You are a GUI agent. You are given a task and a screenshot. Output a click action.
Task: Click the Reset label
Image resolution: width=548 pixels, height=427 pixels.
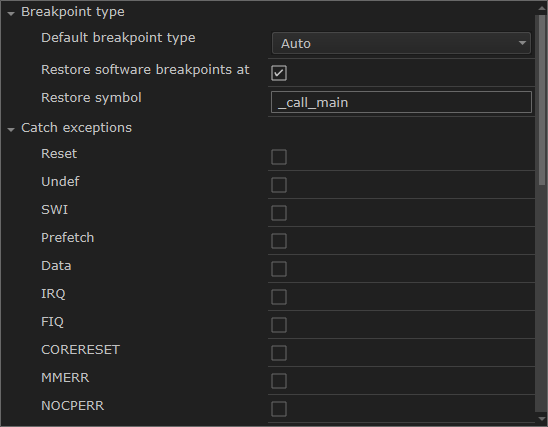[x=59, y=154]
